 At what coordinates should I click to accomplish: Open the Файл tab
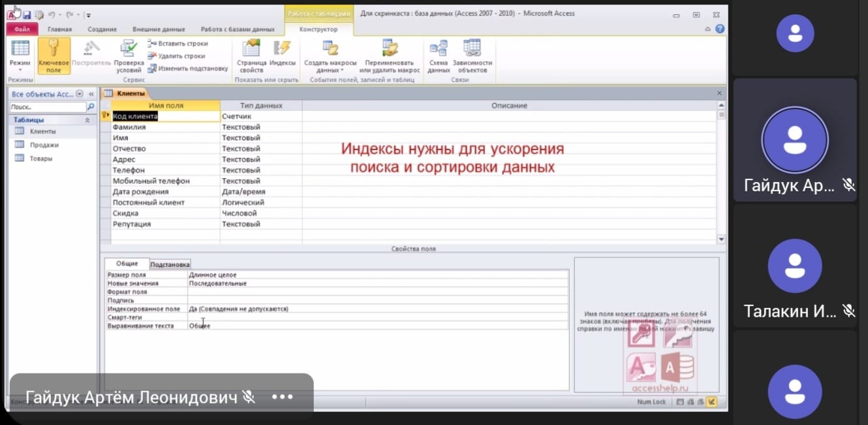[22, 29]
